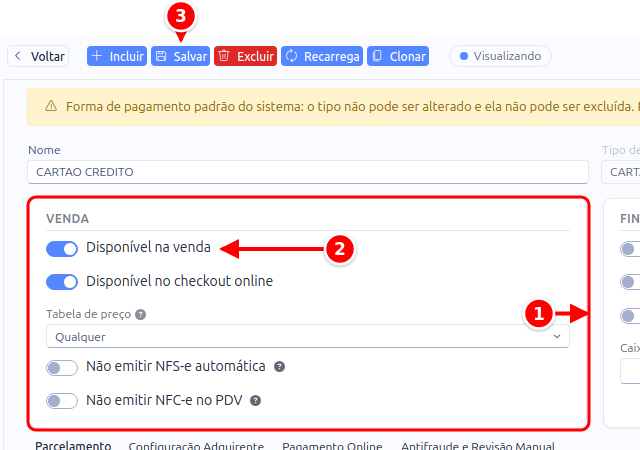Viewport: 640px width, 450px height.
Task: Click the chevron arrow of Qualquer dropdown
Action: click(557, 336)
